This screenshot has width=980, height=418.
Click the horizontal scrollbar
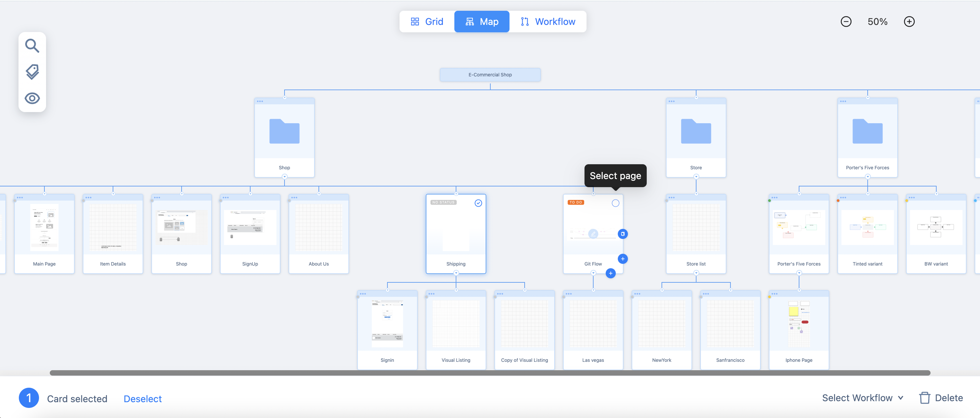coord(490,373)
